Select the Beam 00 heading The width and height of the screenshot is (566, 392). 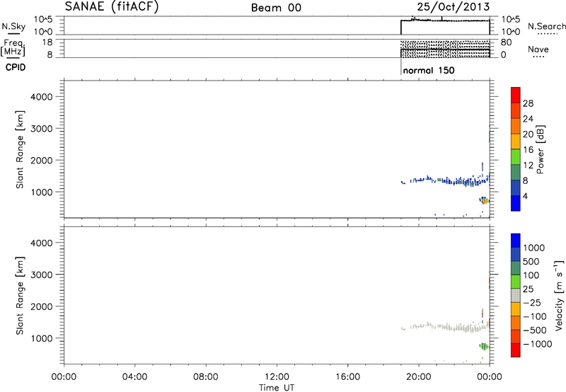[276, 8]
